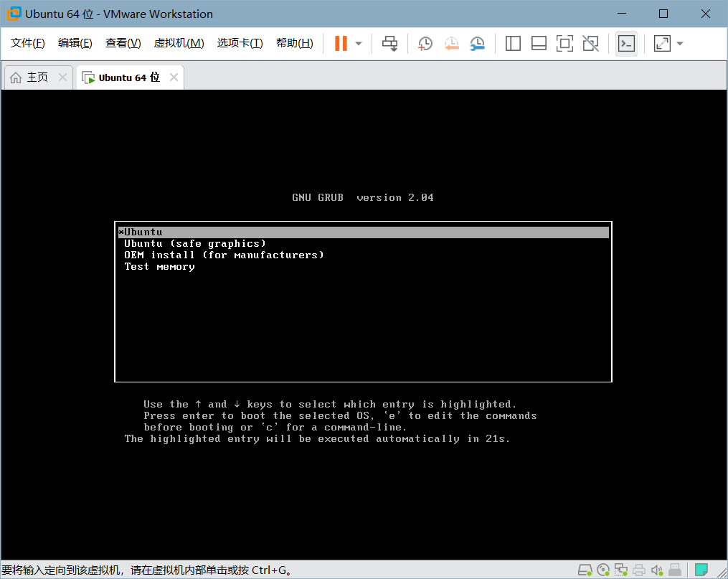
Task: Toggle the console view button
Action: point(626,44)
